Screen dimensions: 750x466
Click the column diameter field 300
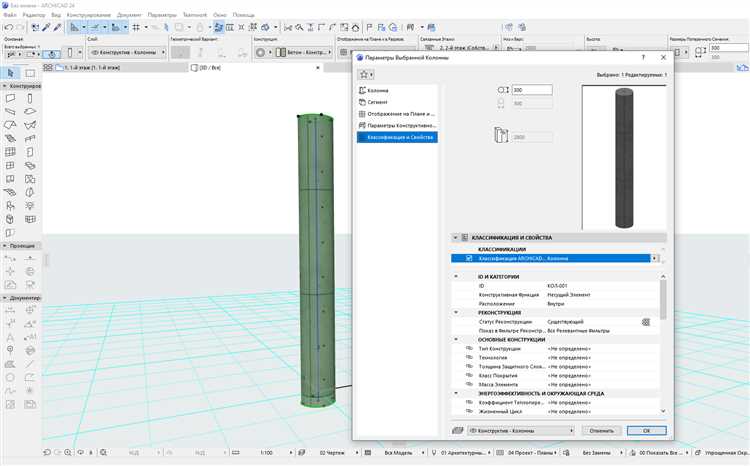click(x=532, y=90)
